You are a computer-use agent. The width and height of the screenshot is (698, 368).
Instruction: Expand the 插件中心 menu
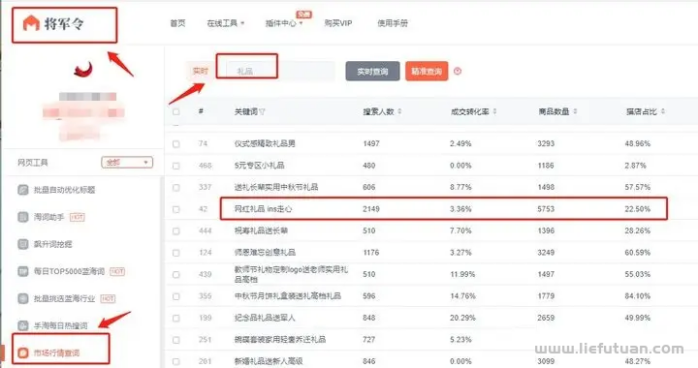click(x=284, y=23)
